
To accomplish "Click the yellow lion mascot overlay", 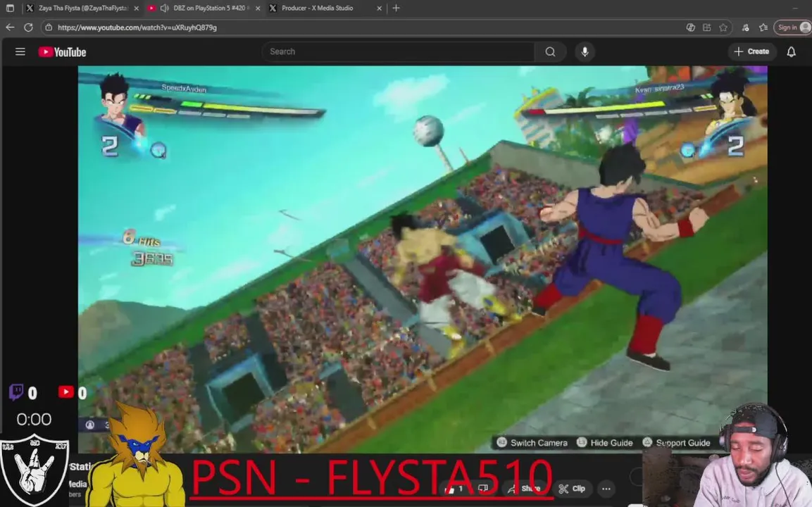I will pos(137,456).
